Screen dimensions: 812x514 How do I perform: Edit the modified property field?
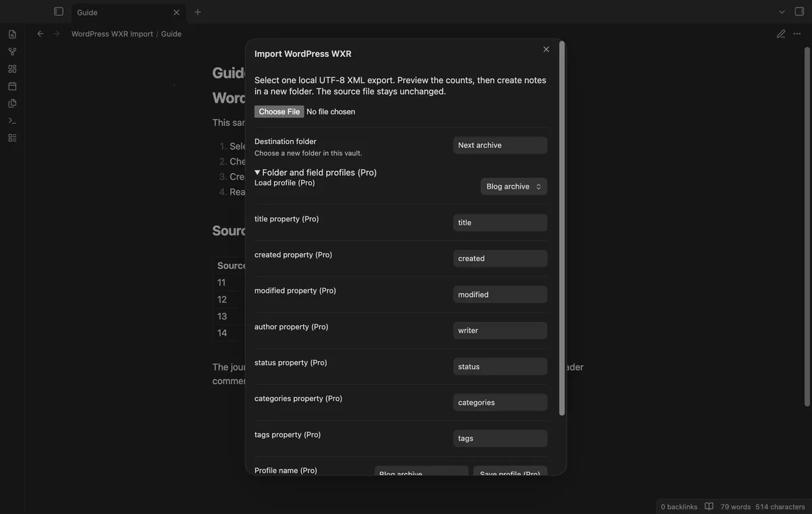point(500,295)
